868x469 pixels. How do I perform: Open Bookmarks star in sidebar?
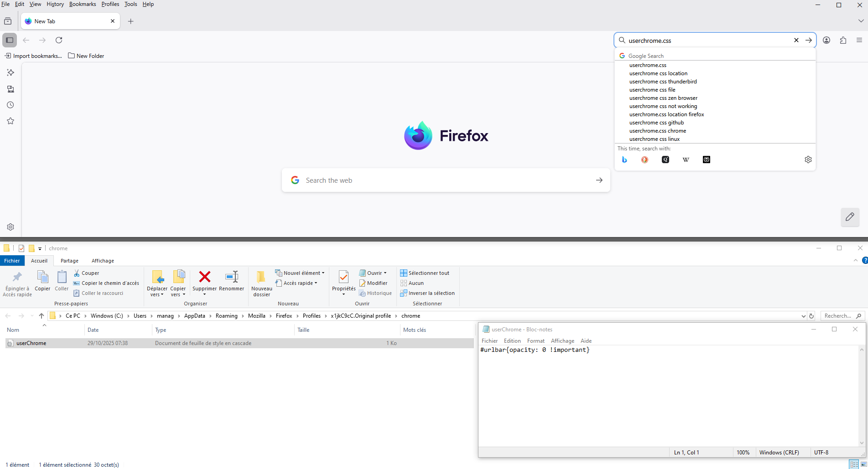(10, 121)
